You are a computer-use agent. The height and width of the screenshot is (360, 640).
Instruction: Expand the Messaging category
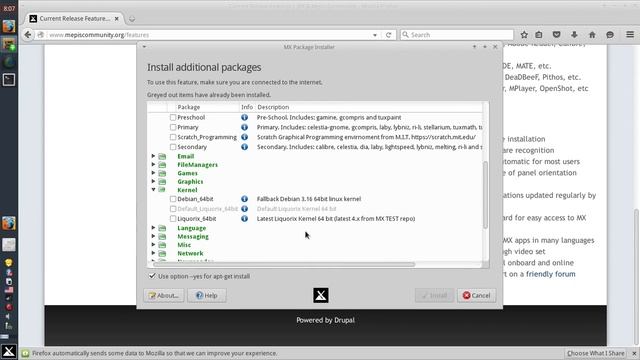pos(153,236)
